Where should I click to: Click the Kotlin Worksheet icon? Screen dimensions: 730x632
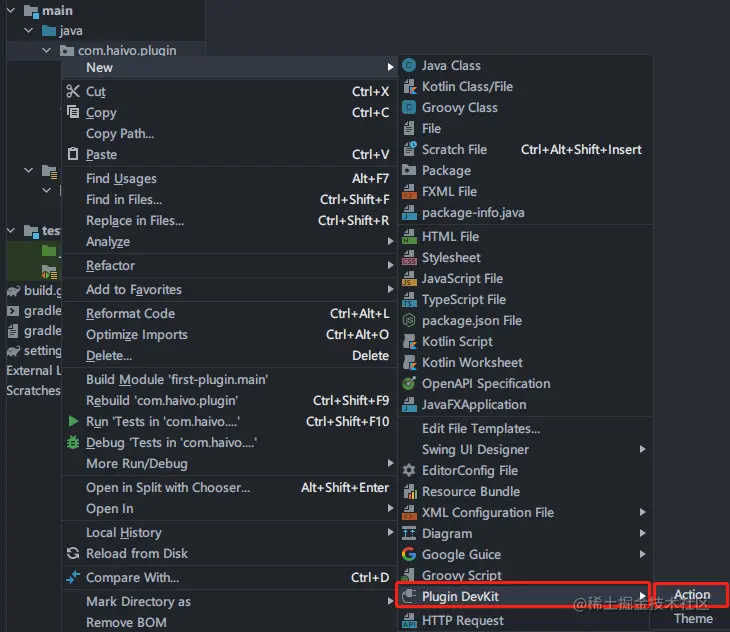click(x=409, y=362)
